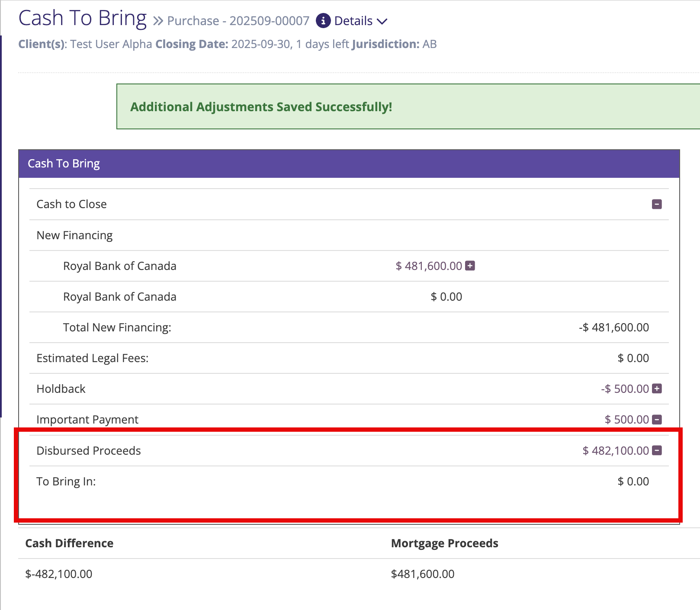Click the Mortgage Proceeds column header
The width and height of the screenshot is (700, 610).
[x=444, y=543]
